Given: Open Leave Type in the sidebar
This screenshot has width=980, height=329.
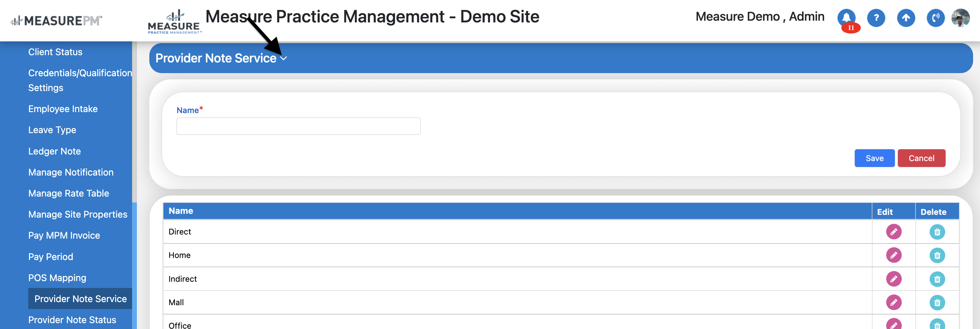Looking at the screenshot, I should [x=52, y=130].
